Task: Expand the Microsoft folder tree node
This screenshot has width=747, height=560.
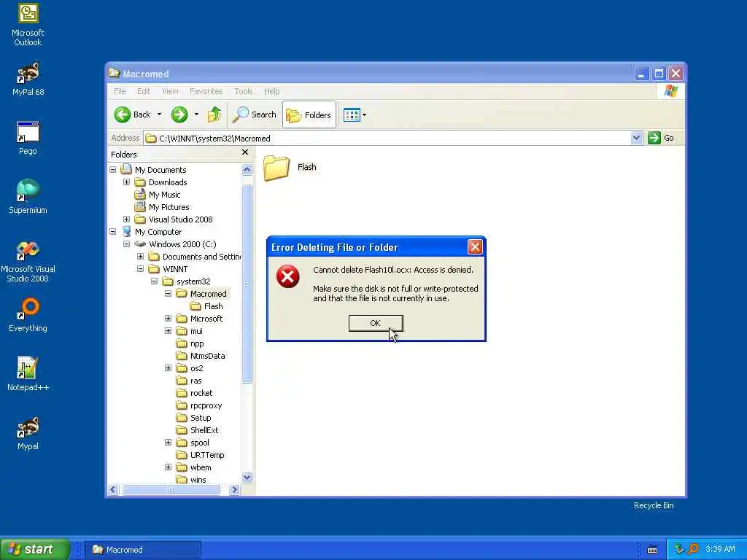Action: tap(169, 318)
